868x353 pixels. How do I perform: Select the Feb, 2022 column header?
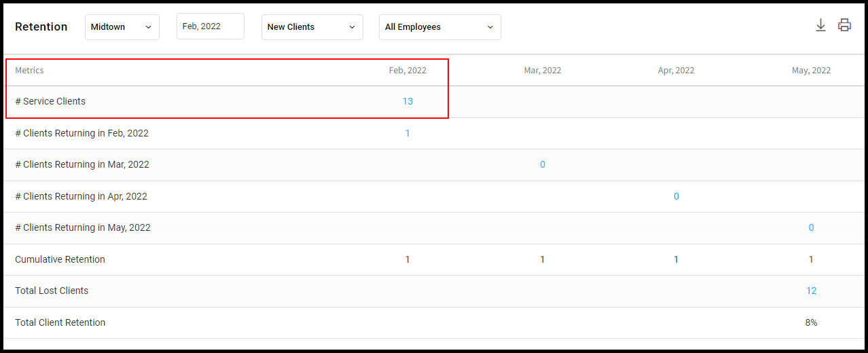click(408, 71)
